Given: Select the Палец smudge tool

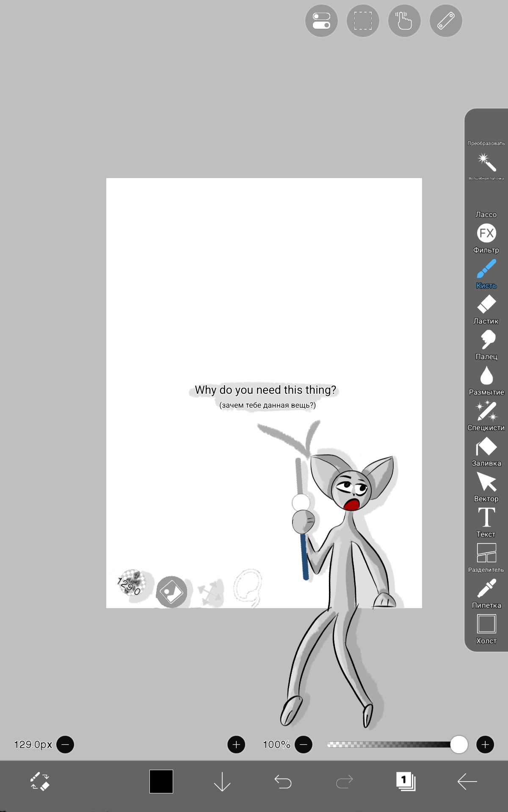Looking at the screenshot, I should pyautogui.click(x=486, y=345).
